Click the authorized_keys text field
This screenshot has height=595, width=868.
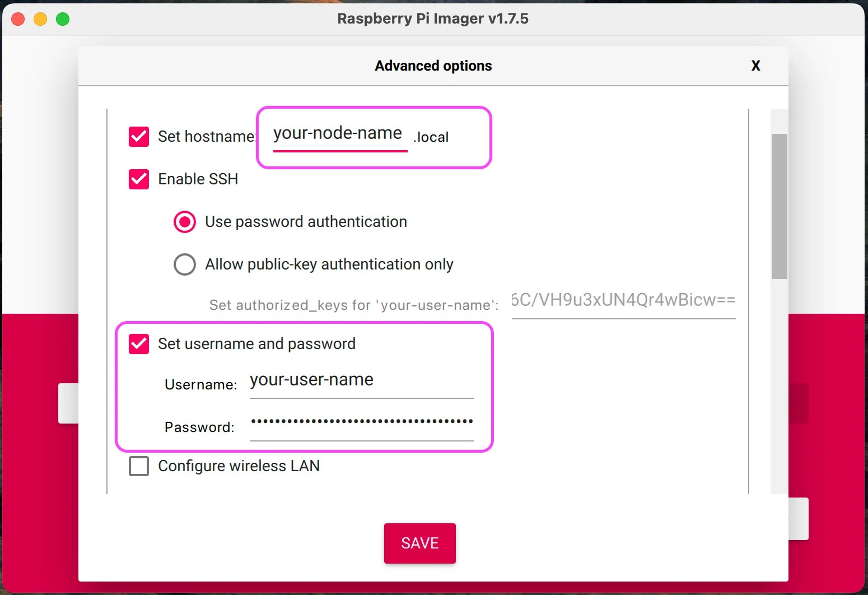pos(623,301)
